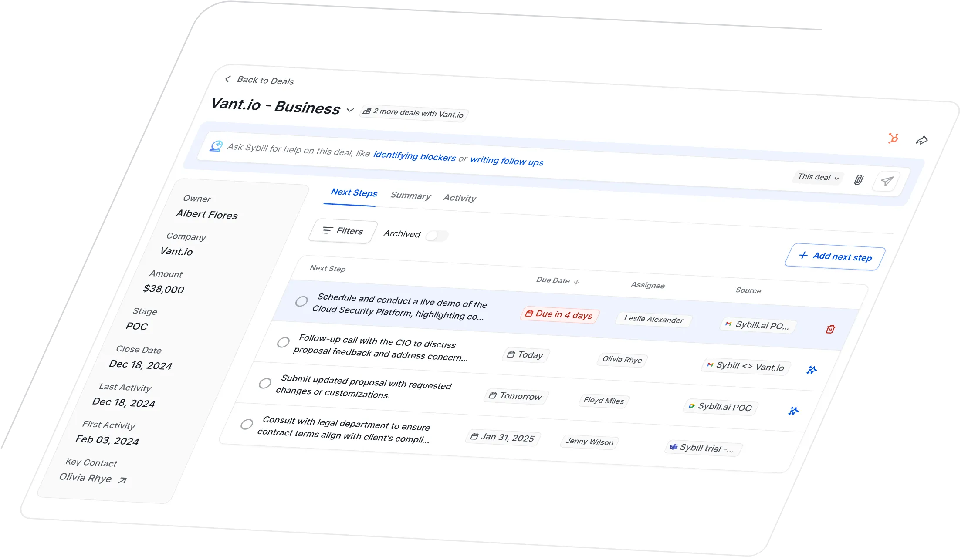This screenshot has height=560, width=968.
Task: Expand the Vant.io - Business deal dropdown
Action: click(350, 110)
